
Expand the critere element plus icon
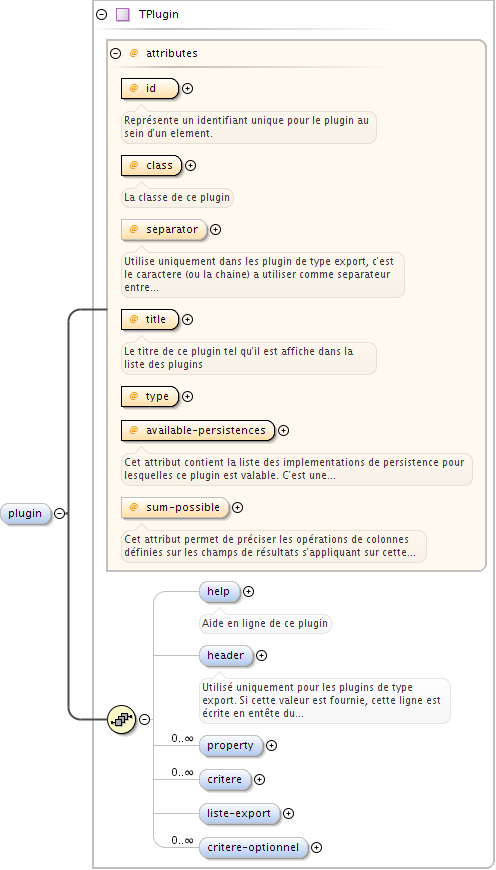pos(259,780)
